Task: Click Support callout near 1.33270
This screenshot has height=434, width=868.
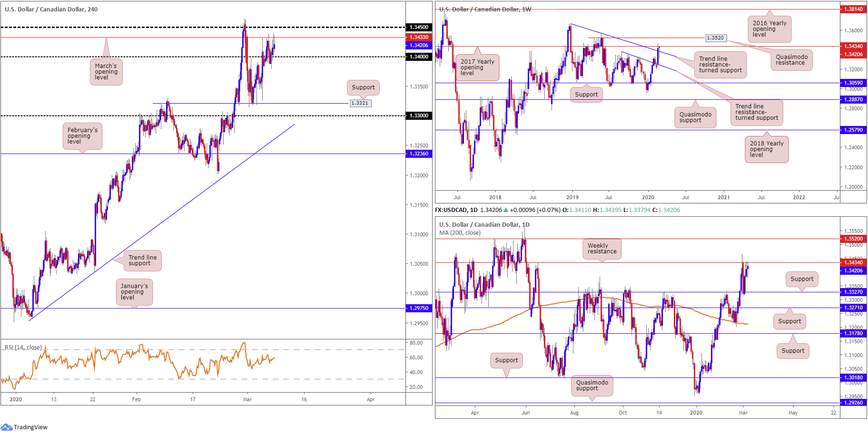Action: click(x=802, y=279)
